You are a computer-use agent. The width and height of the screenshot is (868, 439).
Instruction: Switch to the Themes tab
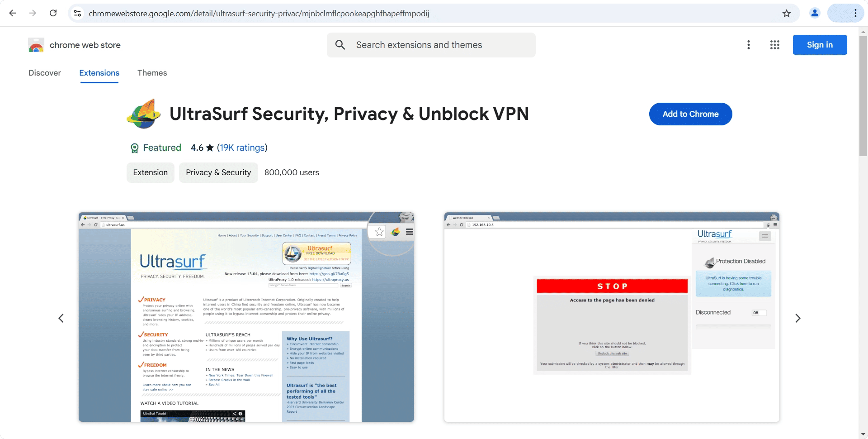[x=152, y=73]
